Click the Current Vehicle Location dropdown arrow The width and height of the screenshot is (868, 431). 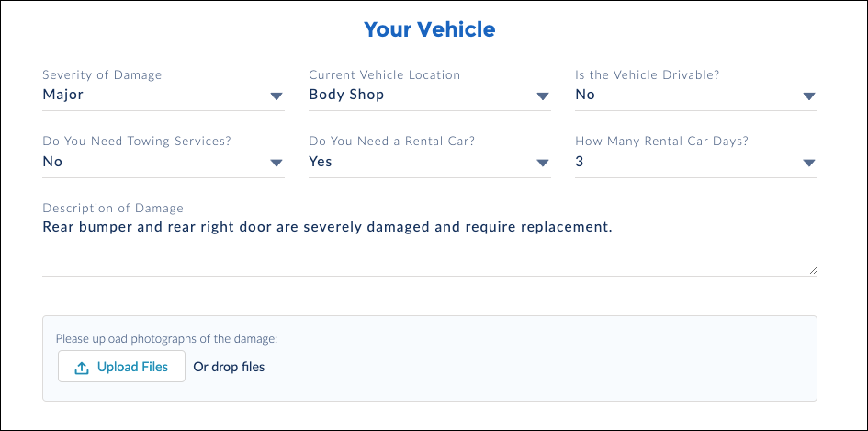pyautogui.click(x=543, y=96)
